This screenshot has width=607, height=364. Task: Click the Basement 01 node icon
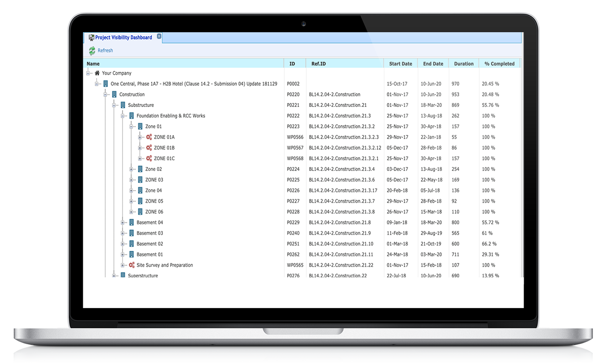point(132,254)
